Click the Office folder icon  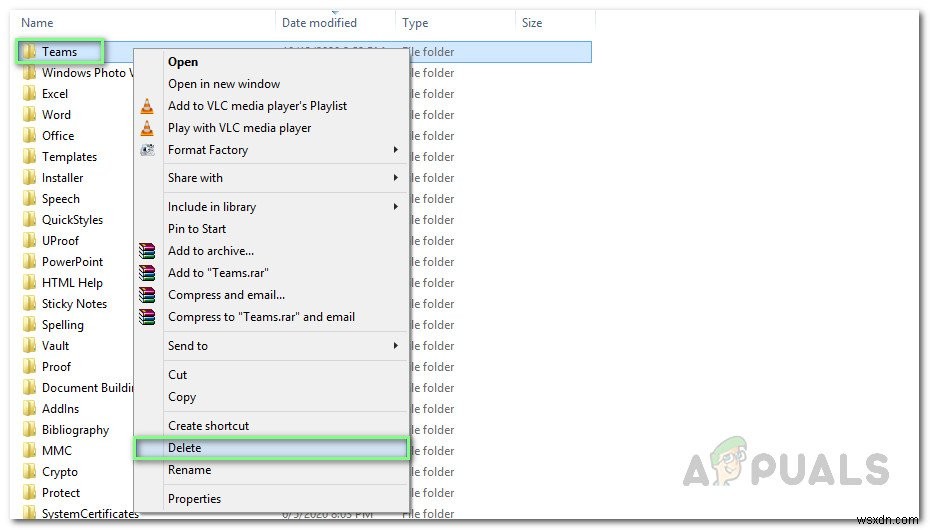(x=29, y=136)
